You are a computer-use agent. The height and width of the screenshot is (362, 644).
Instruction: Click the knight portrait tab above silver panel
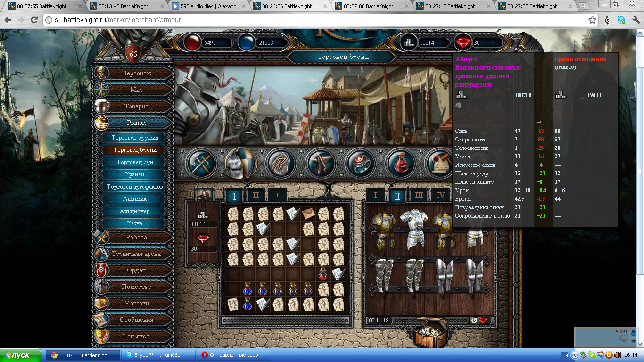coord(205,194)
